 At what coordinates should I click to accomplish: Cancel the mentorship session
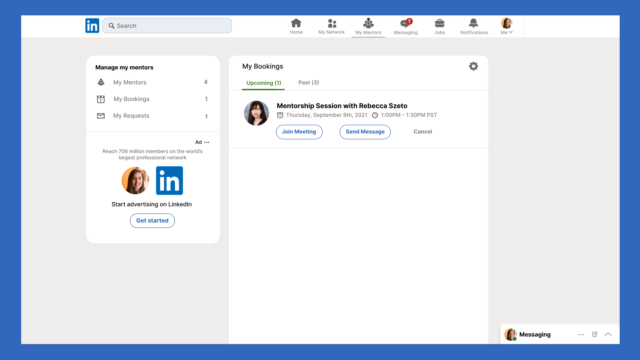422,132
